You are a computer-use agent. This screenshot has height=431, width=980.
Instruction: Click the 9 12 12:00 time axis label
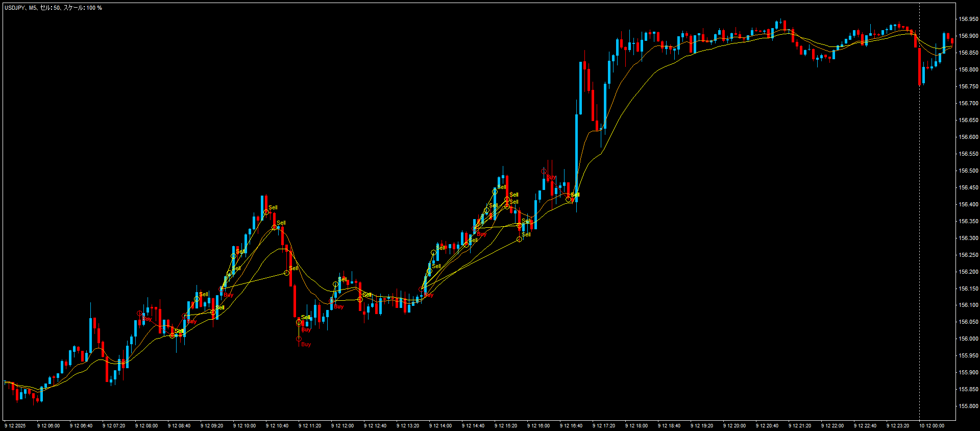pos(342,425)
